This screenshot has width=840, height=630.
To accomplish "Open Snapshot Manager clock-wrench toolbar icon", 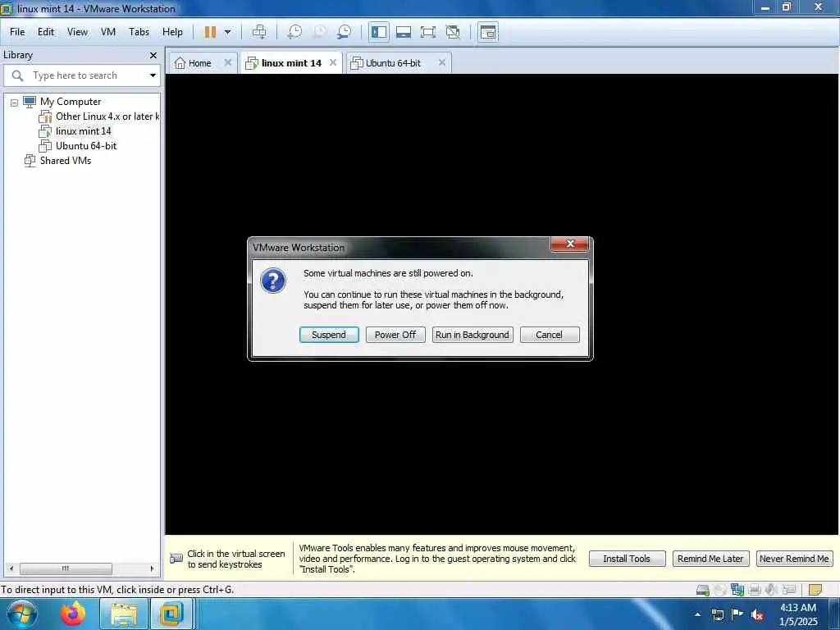I will 345,32.
